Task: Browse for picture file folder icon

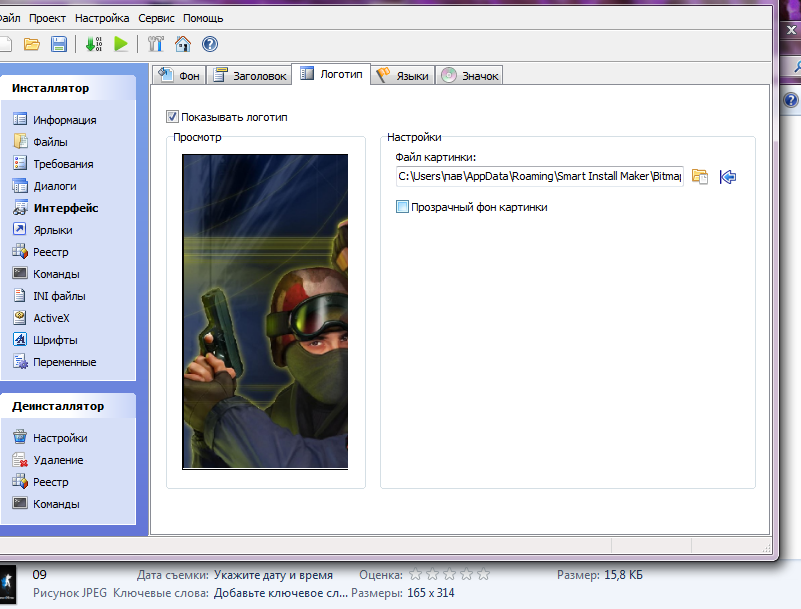Action: tap(700, 177)
